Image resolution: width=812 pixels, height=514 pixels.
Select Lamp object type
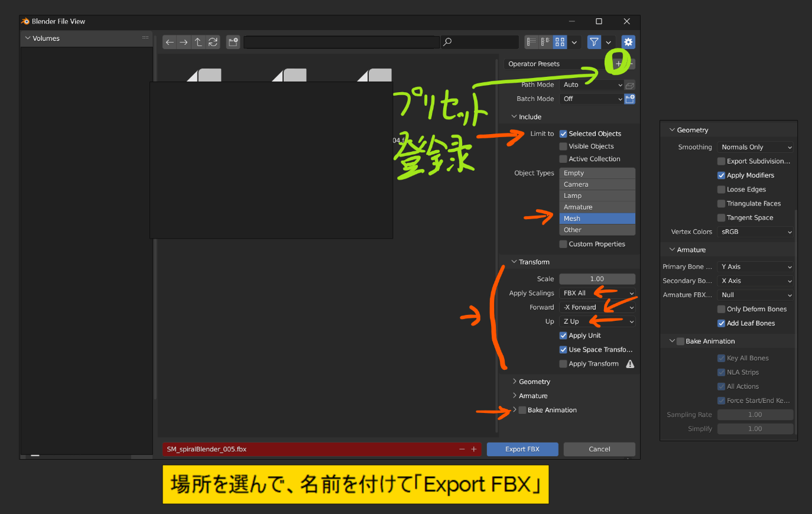point(597,196)
